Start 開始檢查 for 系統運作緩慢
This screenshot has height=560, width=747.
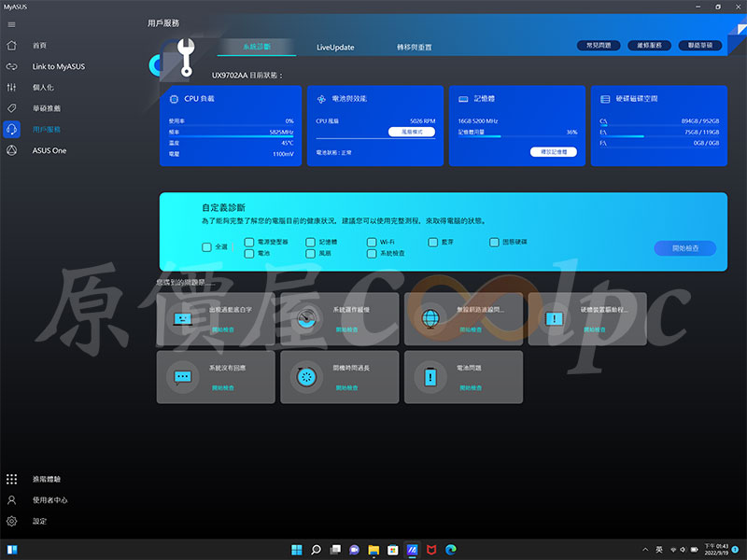tap(346, 329)
